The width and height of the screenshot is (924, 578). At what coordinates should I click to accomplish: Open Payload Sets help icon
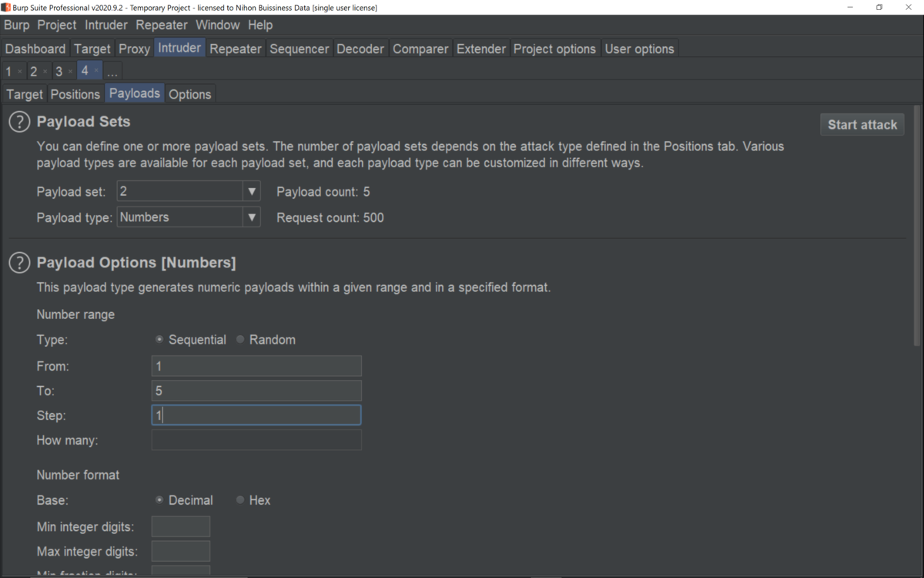[19, 122]
